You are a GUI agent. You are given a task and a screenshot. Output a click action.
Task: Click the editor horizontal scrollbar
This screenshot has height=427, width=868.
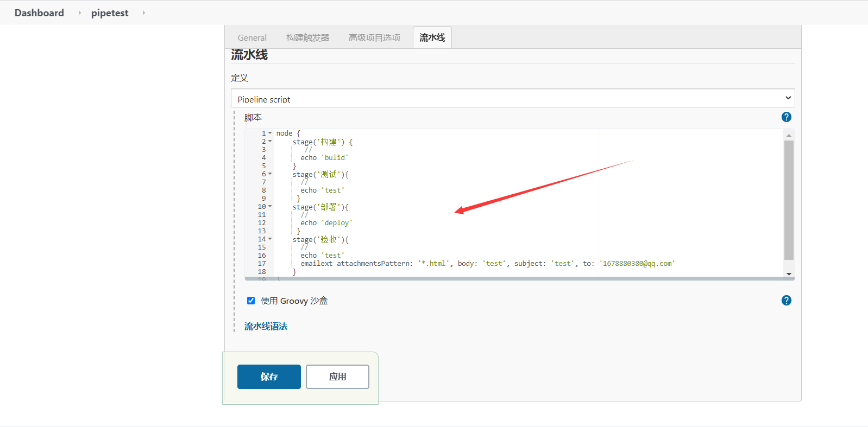pos(519,279)
